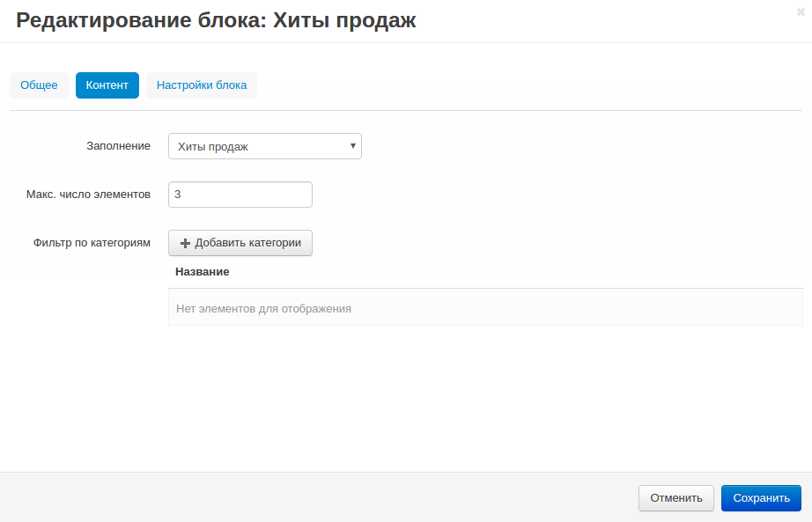Viewport: 812px width, 522px height.
Task: Close the dialog using the × icon
Action: (x=799, y=12)
